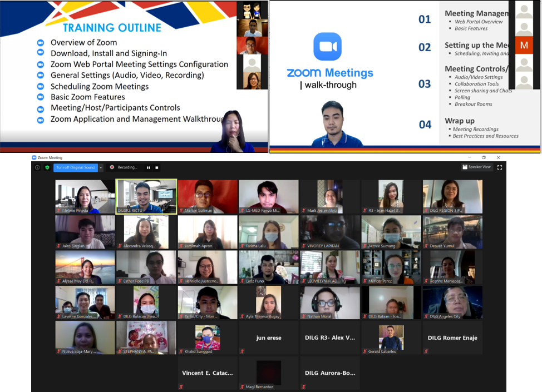Select Jairo Singian's video tile
Viewport: 542px width, 392px height.
click(x=85, y=232)
